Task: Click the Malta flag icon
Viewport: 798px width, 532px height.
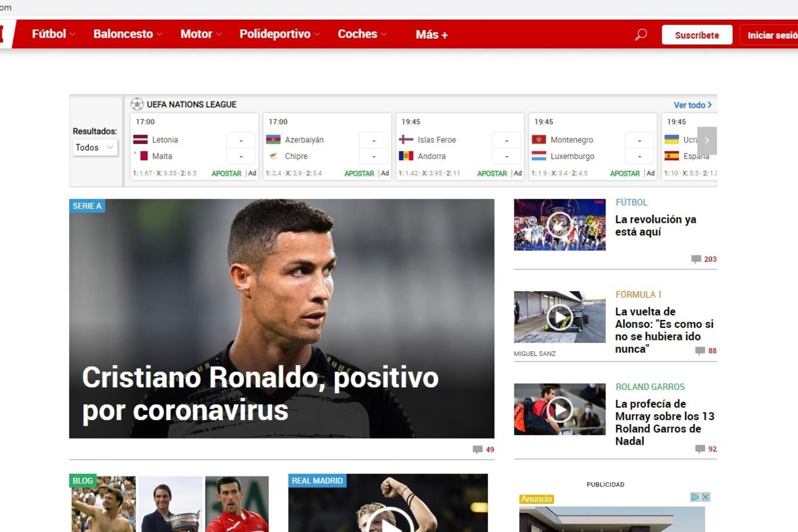Action: (x=140, y=156)
